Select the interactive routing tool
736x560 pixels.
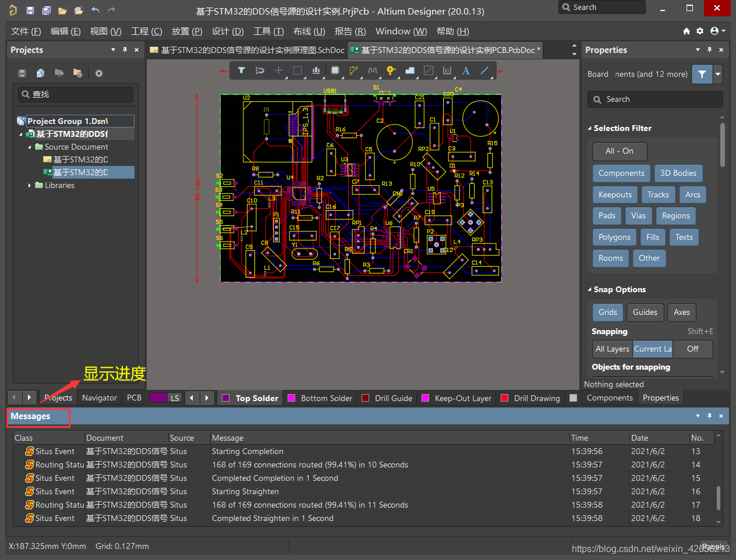point(353,70)
